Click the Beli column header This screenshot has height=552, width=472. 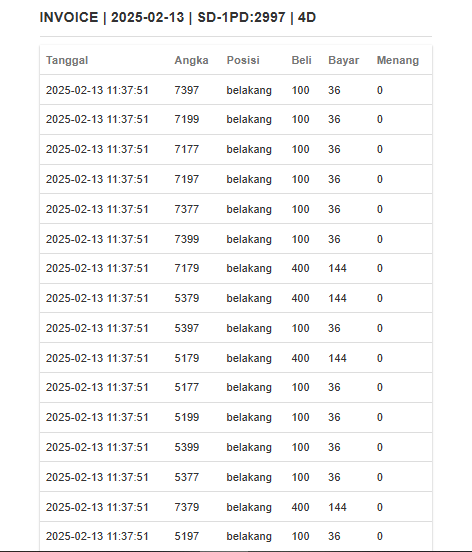point(301,60)
